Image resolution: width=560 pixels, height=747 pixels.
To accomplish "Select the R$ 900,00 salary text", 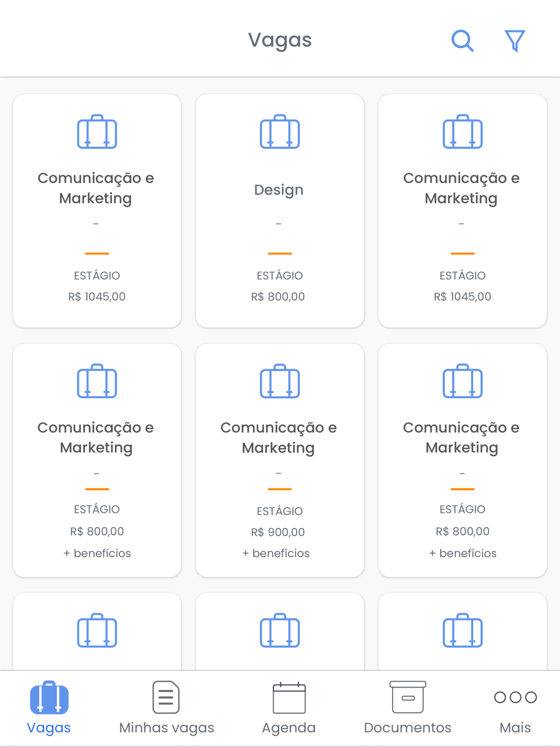I will 278,532.
